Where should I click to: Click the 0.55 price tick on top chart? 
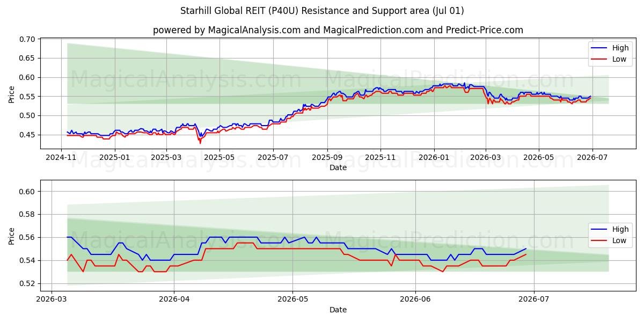[27, 97]
